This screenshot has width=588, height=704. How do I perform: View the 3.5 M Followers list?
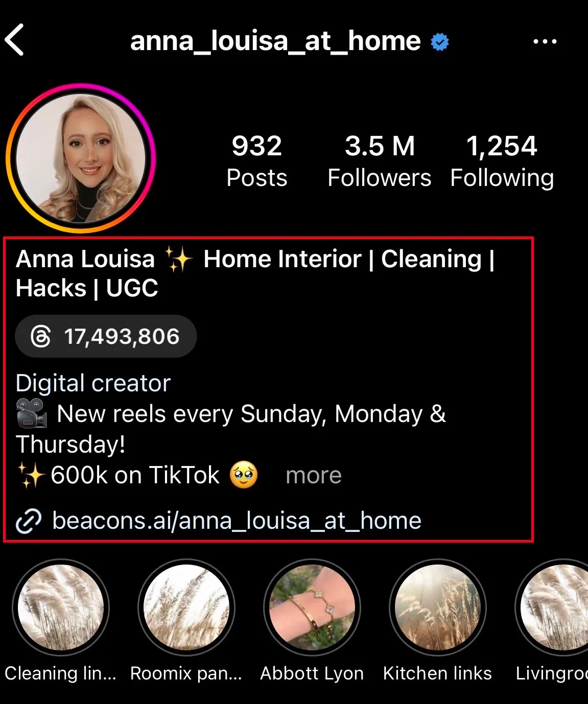(380, 161)
